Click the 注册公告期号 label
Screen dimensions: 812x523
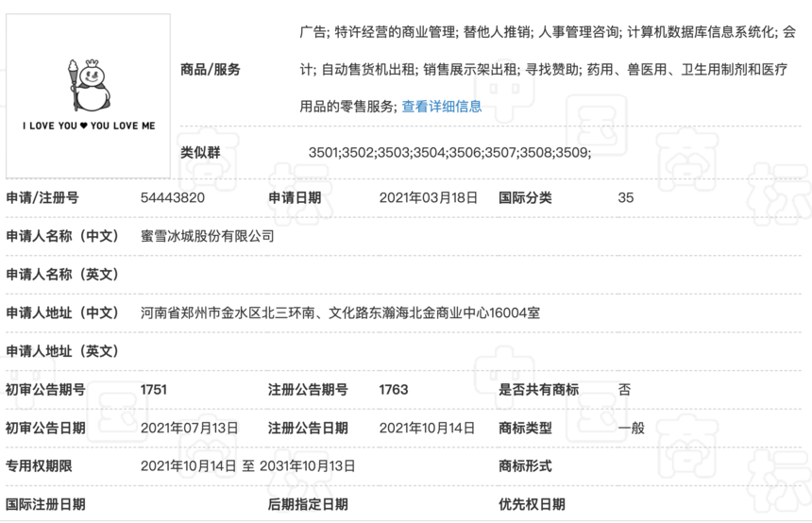(308, 389)
